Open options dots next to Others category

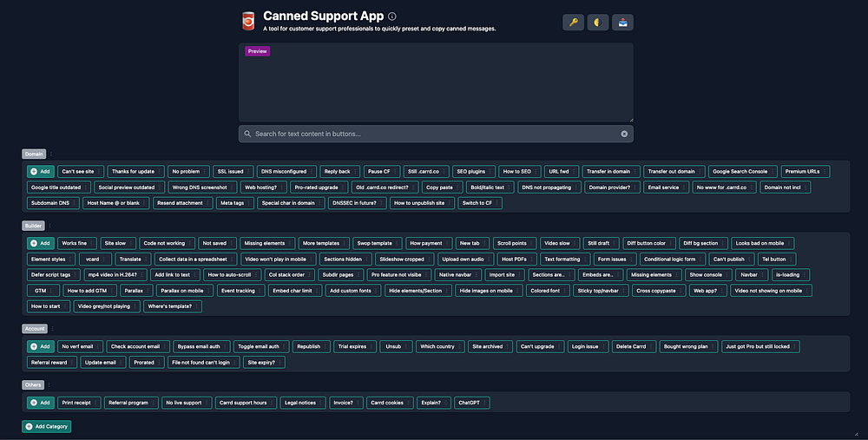pyautogui.click(x=49, y=384)
